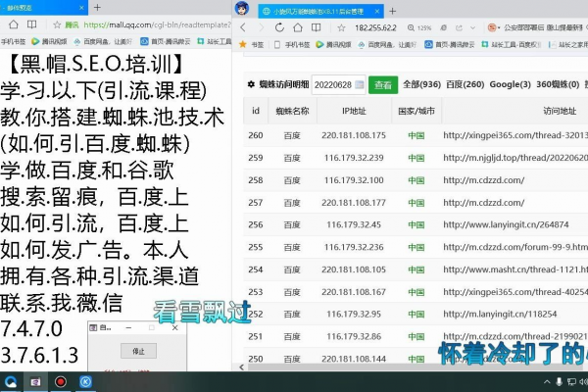
Task: Filter by 360蜘蛛(0)
Action: click(x=558, y=84)
